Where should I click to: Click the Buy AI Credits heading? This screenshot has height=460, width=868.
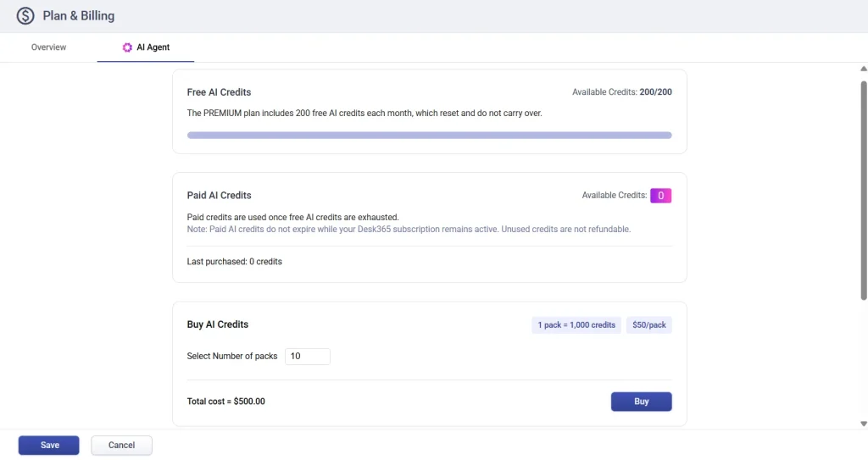click(217, 324)
